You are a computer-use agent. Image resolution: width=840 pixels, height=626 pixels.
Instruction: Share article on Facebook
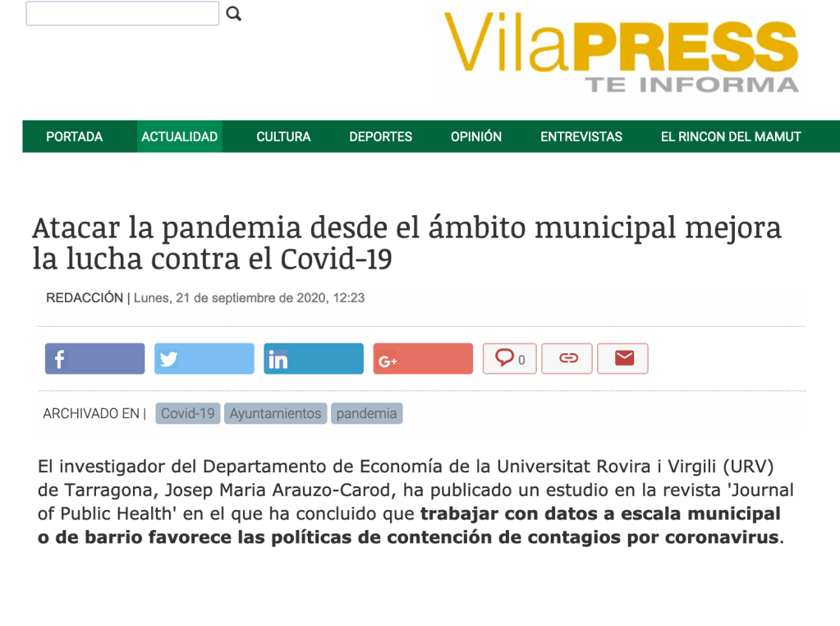coord(94,359)
